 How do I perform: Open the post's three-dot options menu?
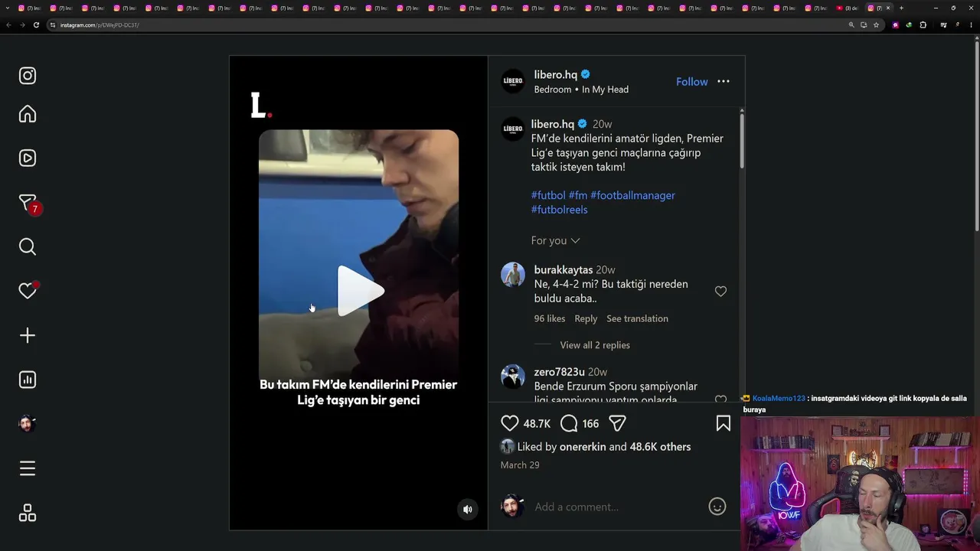click(724, 82)
